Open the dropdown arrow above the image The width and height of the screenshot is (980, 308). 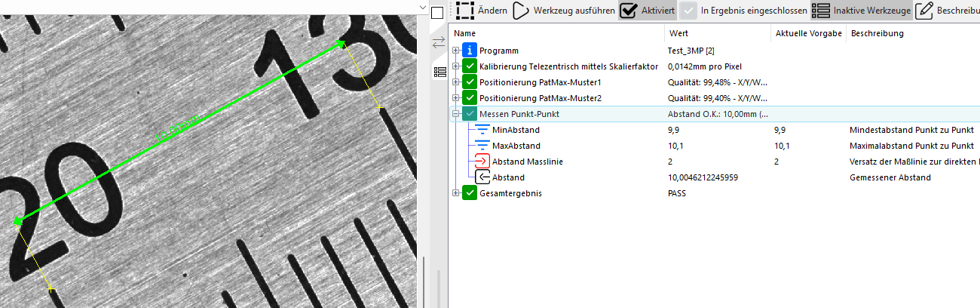coord(423,6)
